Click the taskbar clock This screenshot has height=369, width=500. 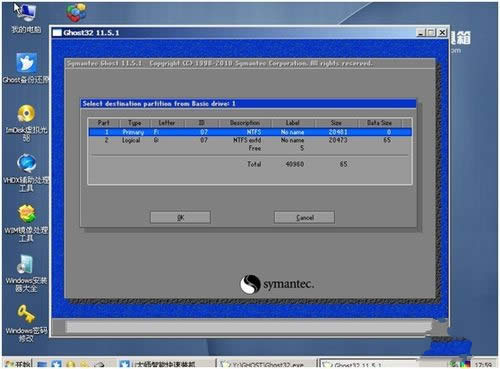pyautogui.click(x=483, y=365)
